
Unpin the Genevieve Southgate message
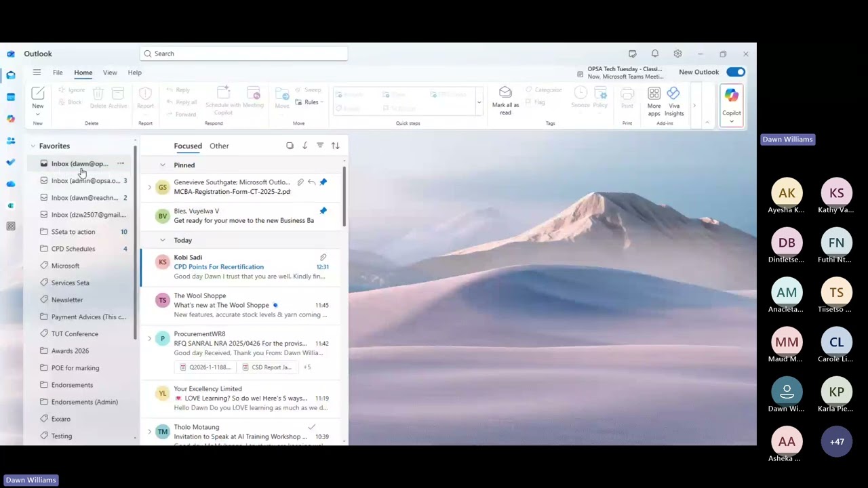pos(323,182)
